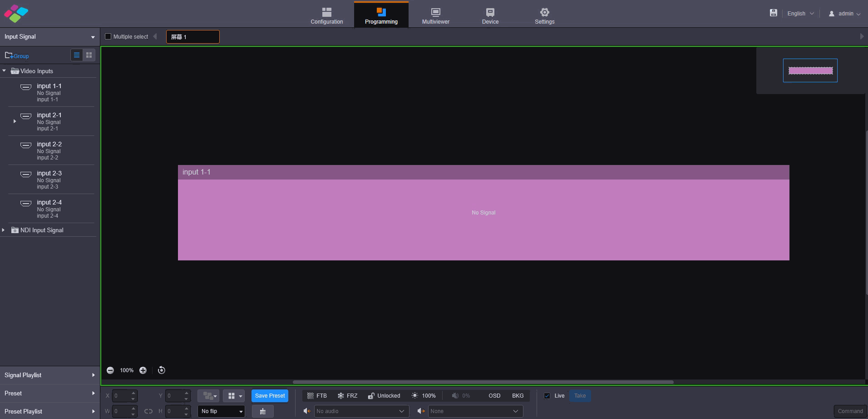The width and height of the screenshot is (868, 419).
Task: Open the No flip dropdown
Action: [222, 411]
